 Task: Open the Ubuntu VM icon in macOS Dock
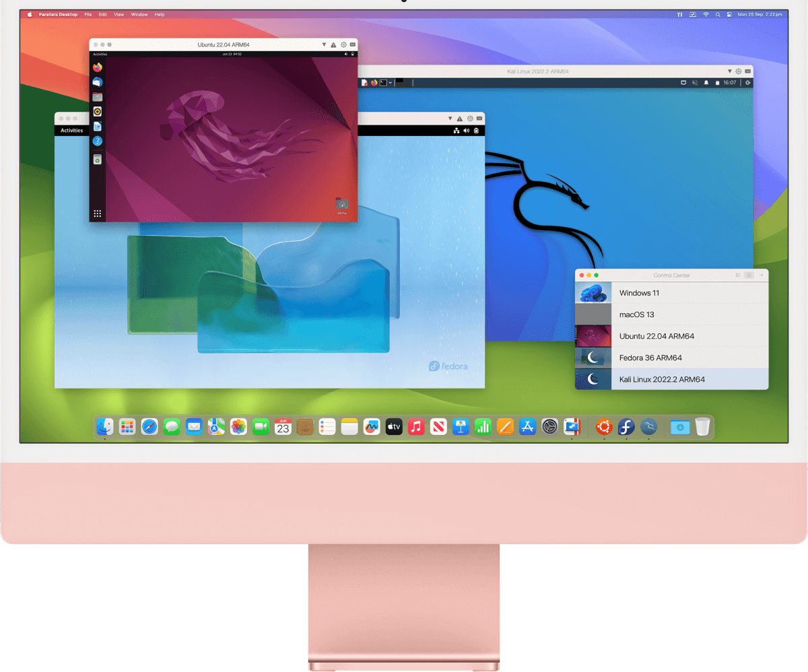(x=604, y=426)
